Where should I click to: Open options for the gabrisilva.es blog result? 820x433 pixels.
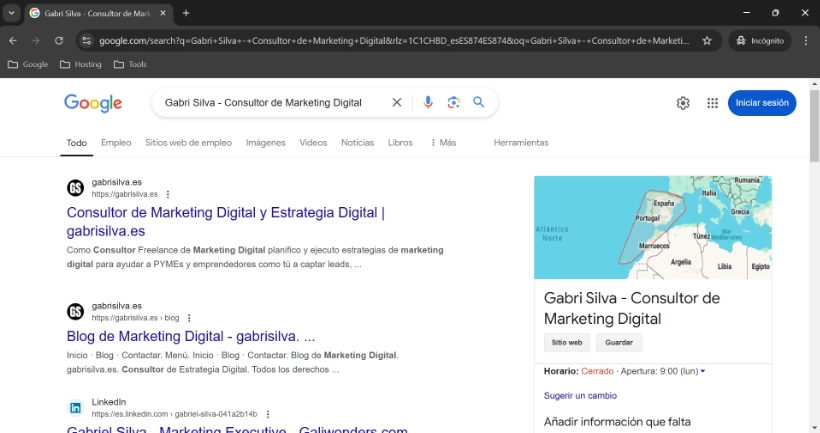coord(189,318)
